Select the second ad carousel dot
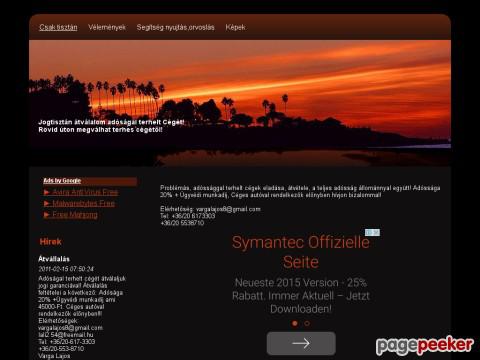 coord(307,323)
